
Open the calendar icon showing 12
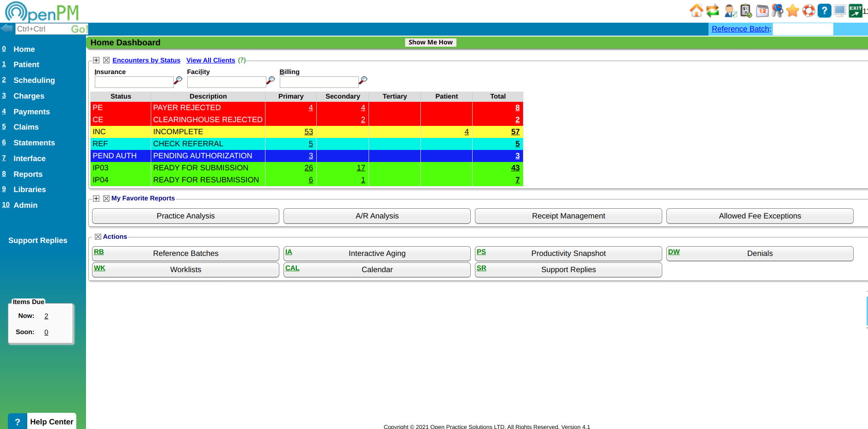[x=762, y=10]
